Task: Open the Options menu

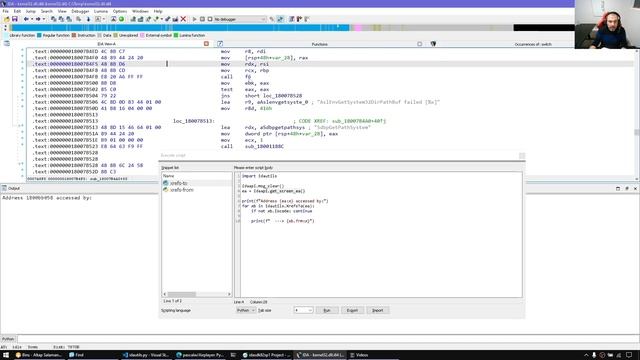Action: click(x=120, y=11)
